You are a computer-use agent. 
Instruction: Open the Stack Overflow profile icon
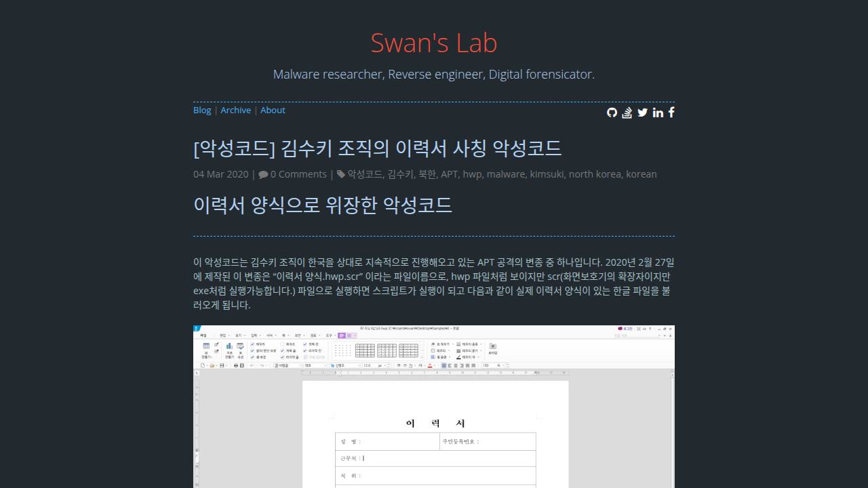click(627, 113)
